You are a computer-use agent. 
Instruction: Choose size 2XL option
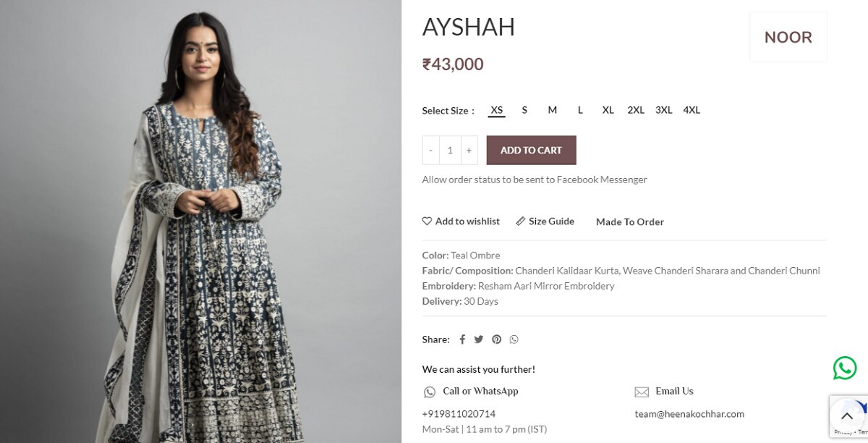click(636, 110)
